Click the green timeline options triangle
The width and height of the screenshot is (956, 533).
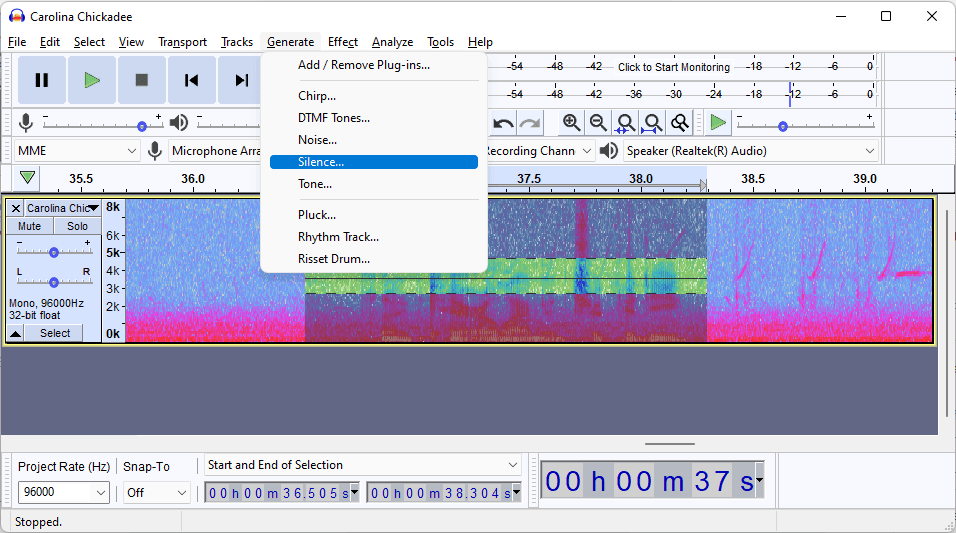pos(27,178)
